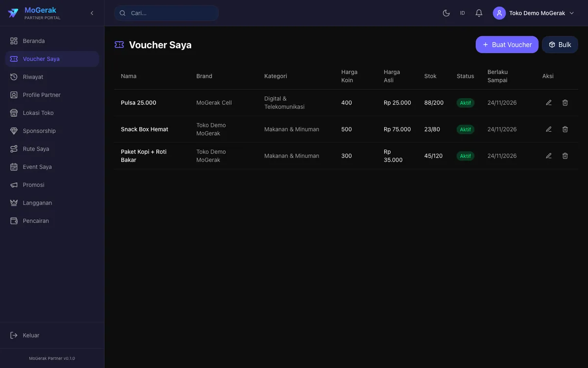Expand the Toko Demo MoGerak account dropdown

click(534, 13)
